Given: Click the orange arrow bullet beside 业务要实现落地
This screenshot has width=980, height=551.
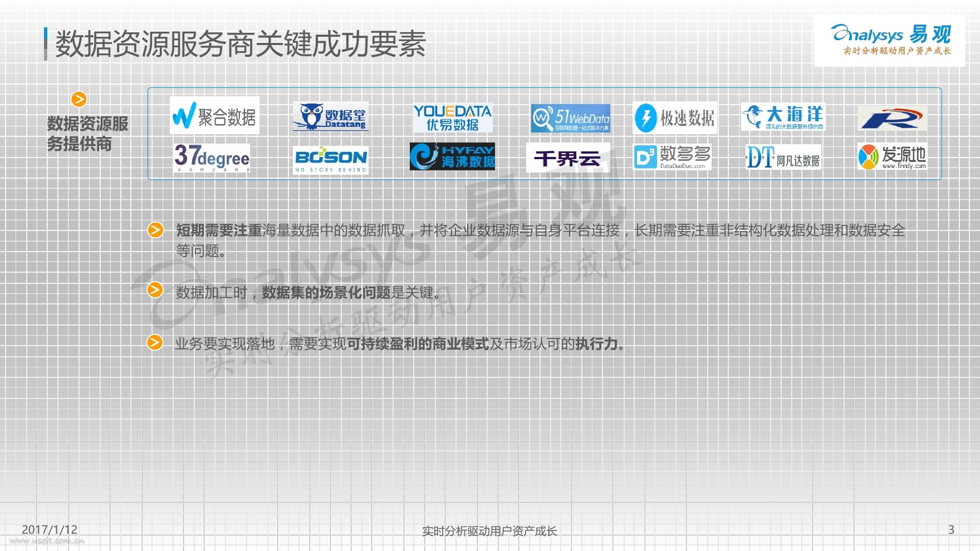Looking at the screenshot, I should tap(155, 342).
